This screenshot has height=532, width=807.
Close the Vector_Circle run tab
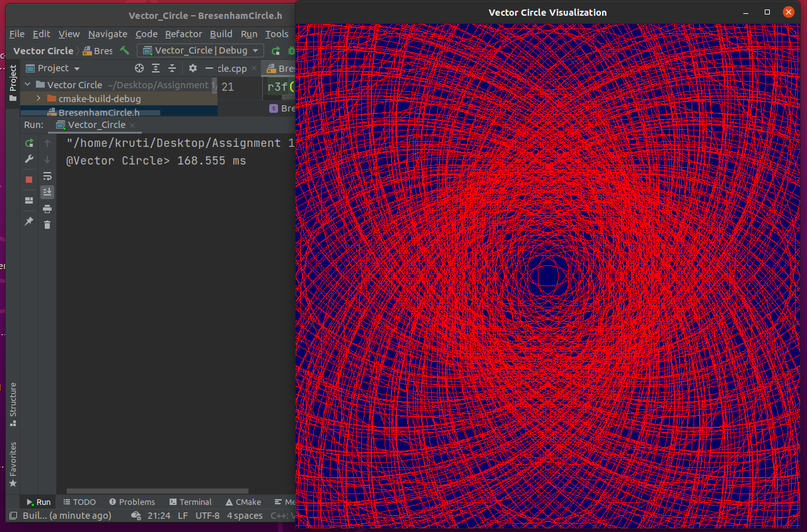pos(132,125)
